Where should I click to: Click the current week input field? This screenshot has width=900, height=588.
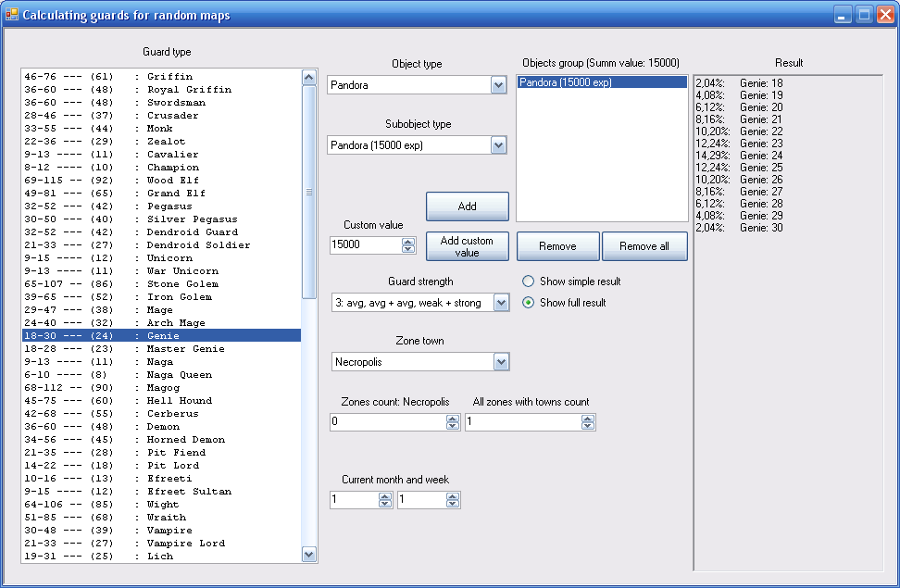coord(421,500)
